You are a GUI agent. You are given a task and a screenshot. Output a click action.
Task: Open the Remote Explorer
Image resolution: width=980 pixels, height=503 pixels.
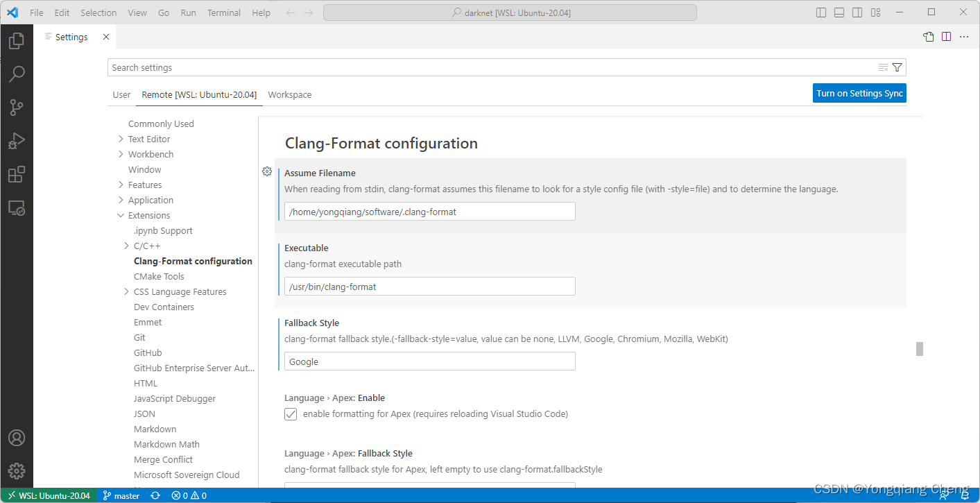point(17,207)
